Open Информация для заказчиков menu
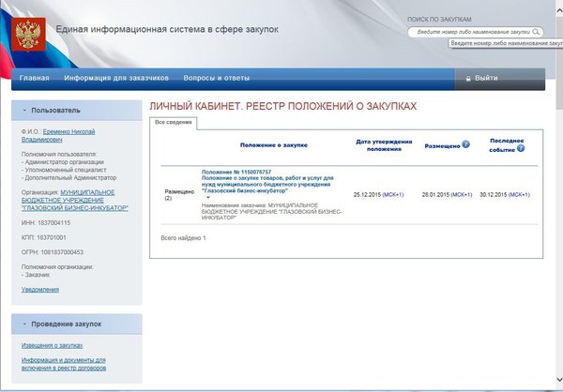 coord(116,78)
